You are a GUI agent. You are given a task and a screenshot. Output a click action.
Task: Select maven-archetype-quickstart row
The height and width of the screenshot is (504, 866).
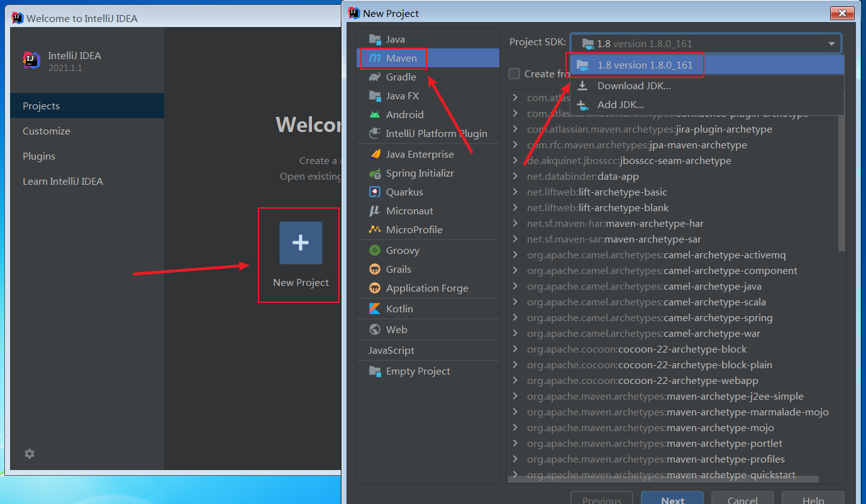673,474
